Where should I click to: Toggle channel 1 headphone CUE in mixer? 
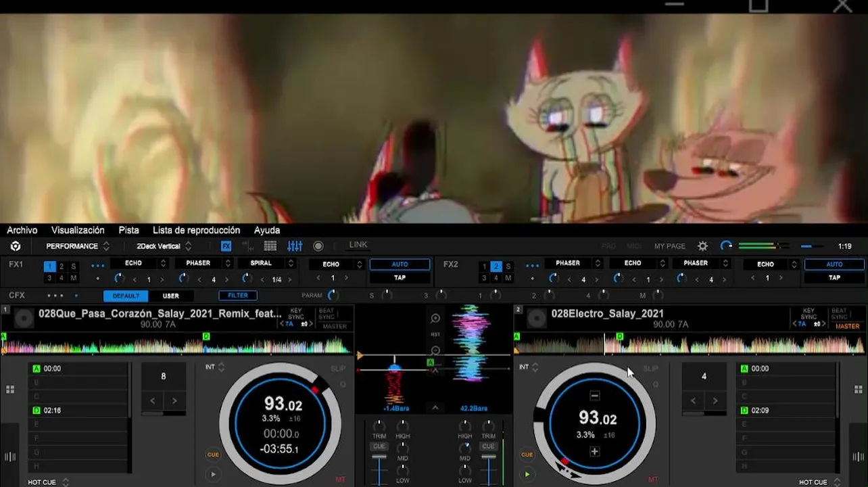coord(379,446)
